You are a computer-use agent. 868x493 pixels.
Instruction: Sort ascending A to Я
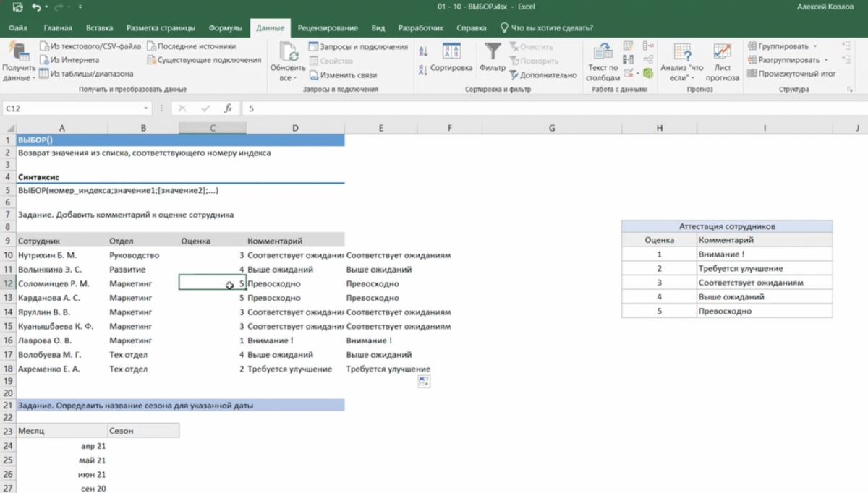tap(424, 52)
